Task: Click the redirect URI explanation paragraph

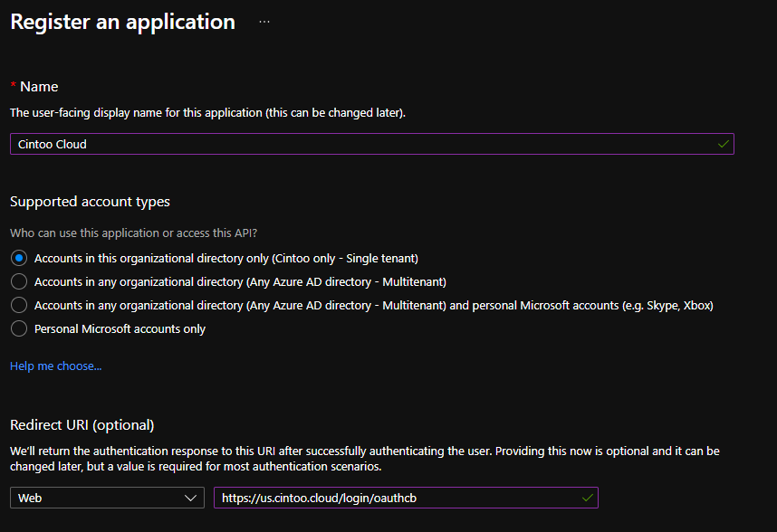Action: 365,459
